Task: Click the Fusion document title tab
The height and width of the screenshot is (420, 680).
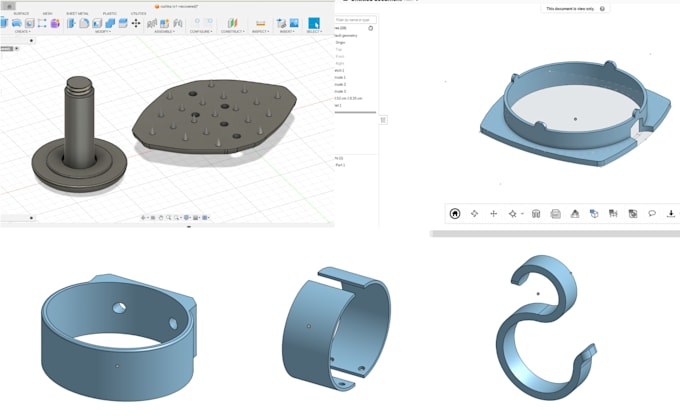Action: (x=177, y=7)
